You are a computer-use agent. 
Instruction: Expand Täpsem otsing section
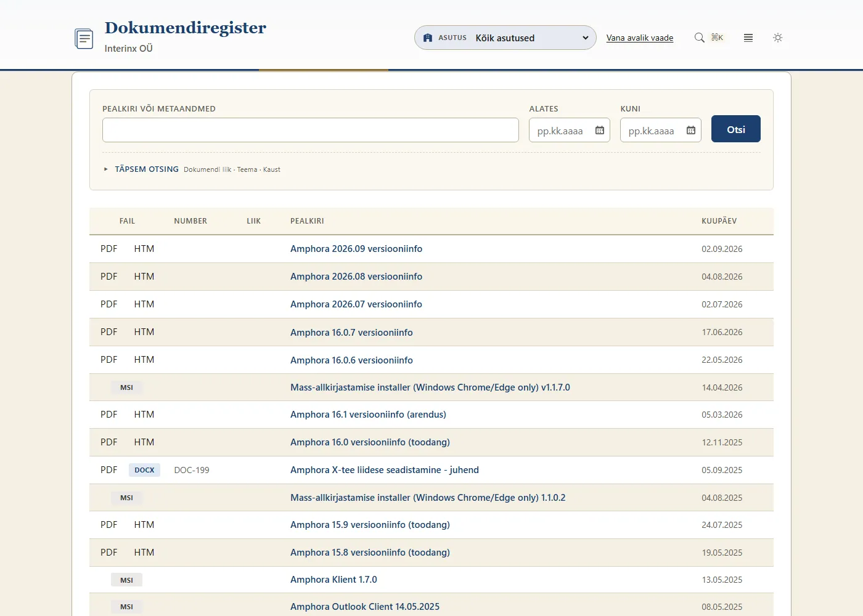147,169
